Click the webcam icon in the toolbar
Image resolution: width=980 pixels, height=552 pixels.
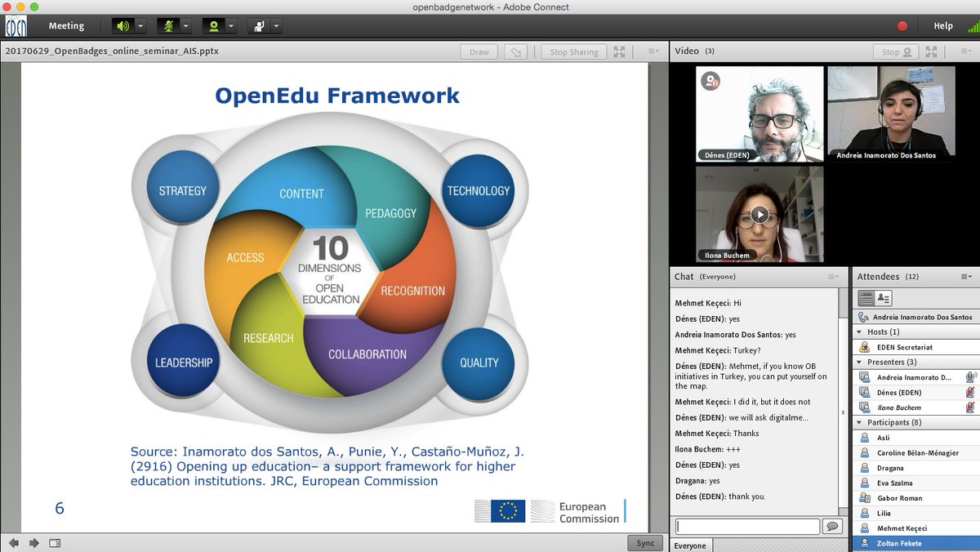[x=215, y=25]
